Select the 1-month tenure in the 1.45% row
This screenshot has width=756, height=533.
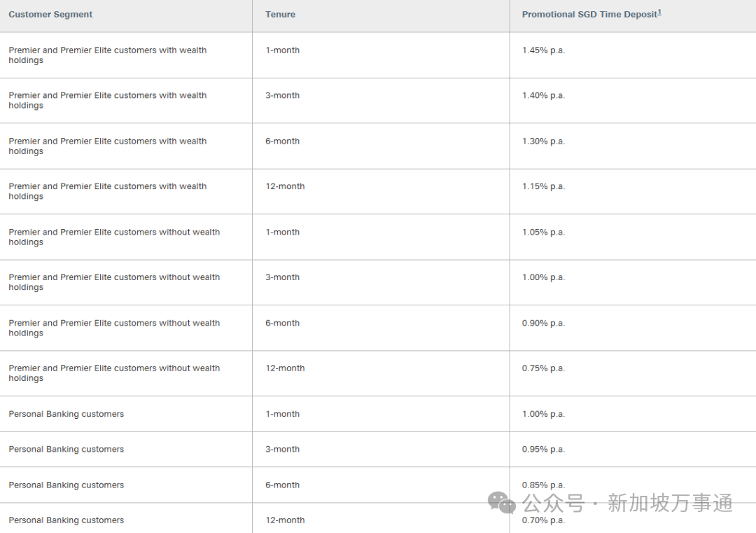pos(283,50)
